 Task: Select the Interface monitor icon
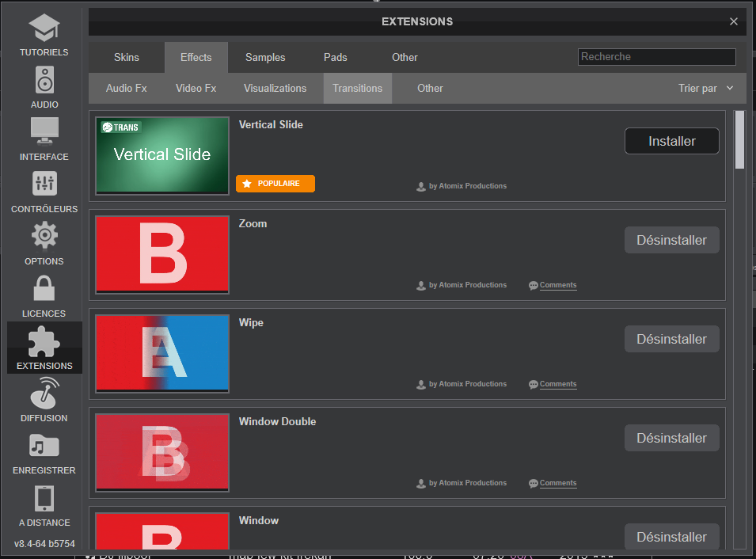(x=44, y=132)
